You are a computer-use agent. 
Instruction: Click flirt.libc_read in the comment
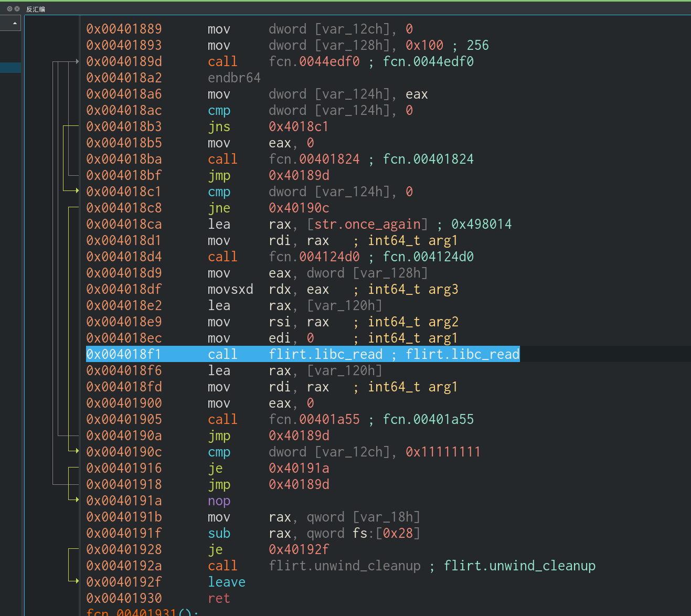pos(462,354)
